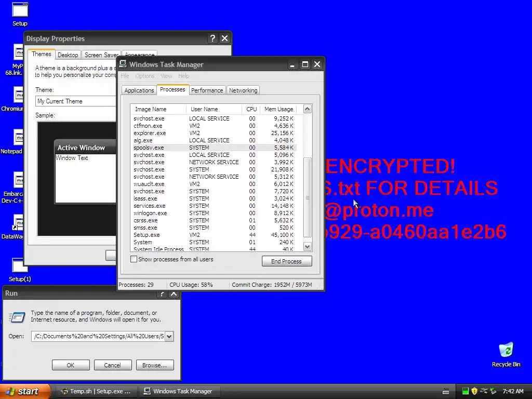Click the process list scrollbar thumb
The image size is (532, 399).
click(x=308, y=197)
